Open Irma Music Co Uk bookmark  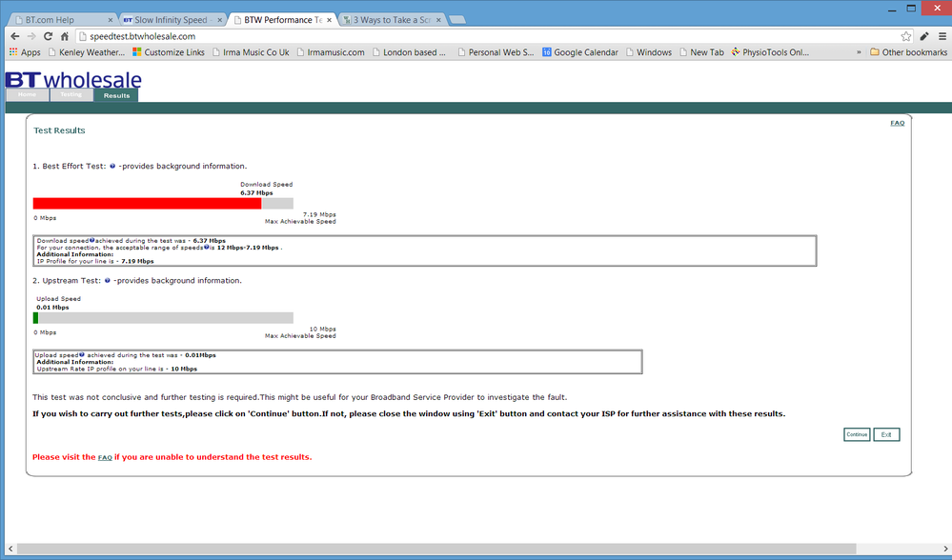[x=250, y=52]
